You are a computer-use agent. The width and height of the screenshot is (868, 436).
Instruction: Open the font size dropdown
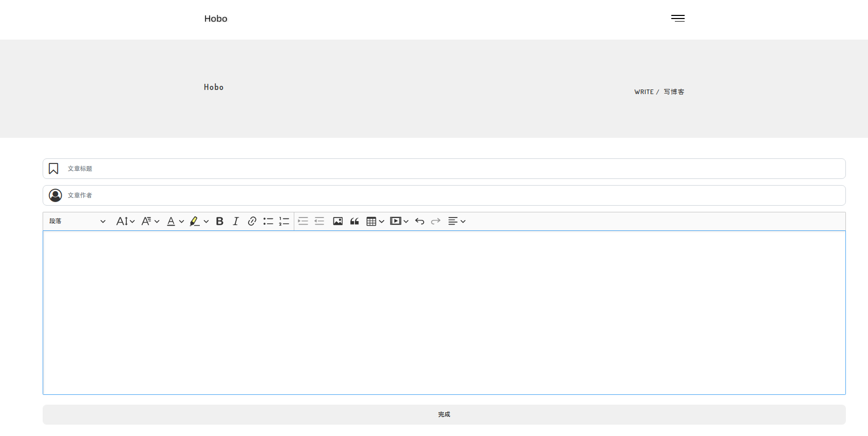[125, 221]
